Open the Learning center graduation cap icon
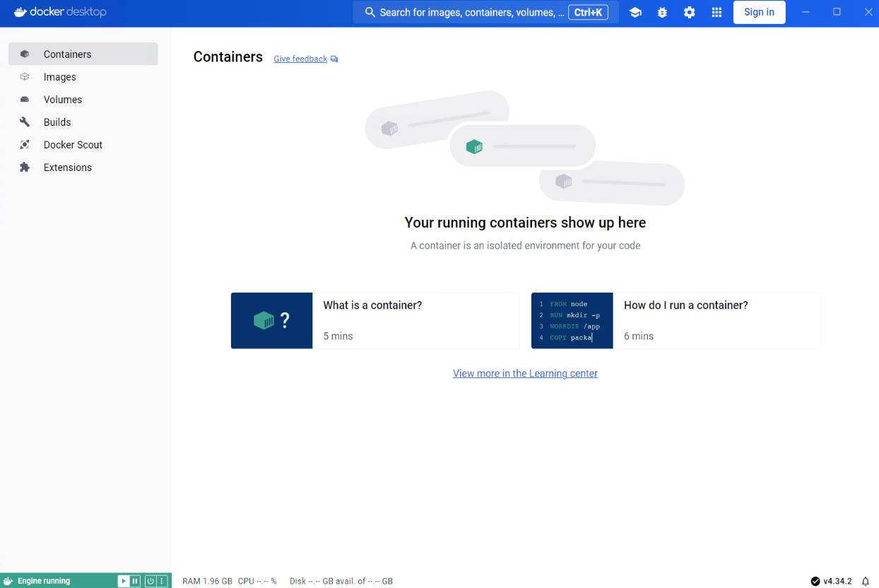 (635, 13)
